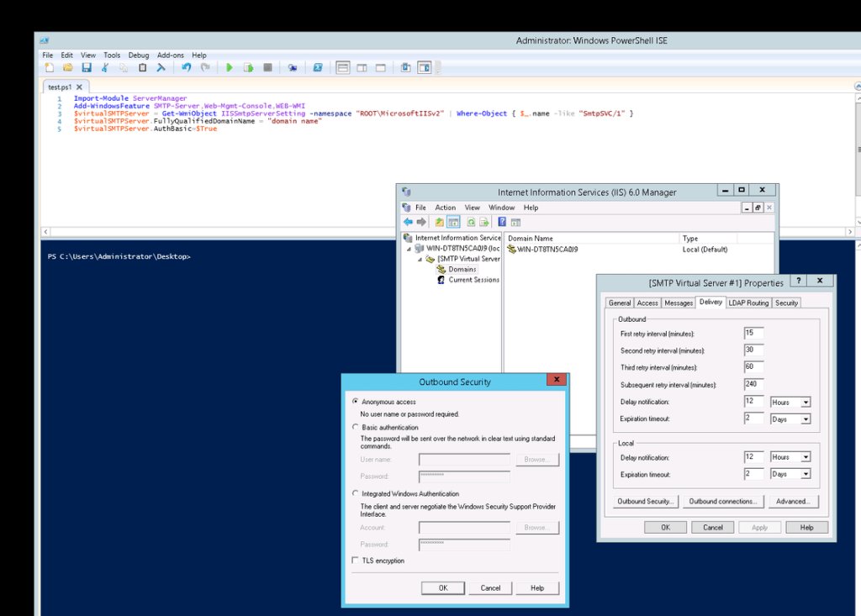Open Debug menu in PowerShell ISE
Viewport: 861px width, 616px height.
(139, 55)
